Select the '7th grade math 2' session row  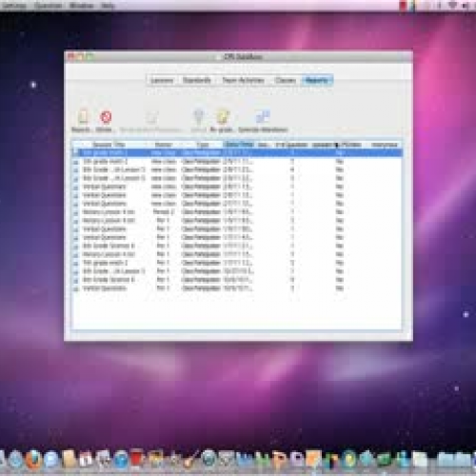[x=237, y=263]
